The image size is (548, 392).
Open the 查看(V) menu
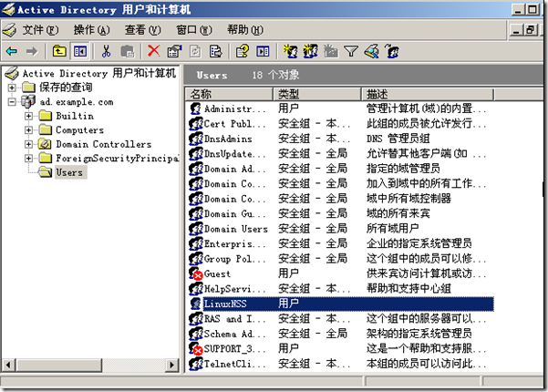click(142, 30)
